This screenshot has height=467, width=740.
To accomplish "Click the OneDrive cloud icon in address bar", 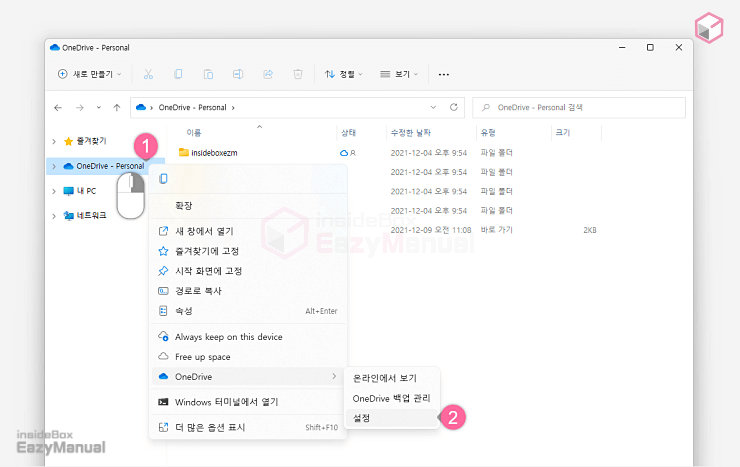I will tap(141, 108).
